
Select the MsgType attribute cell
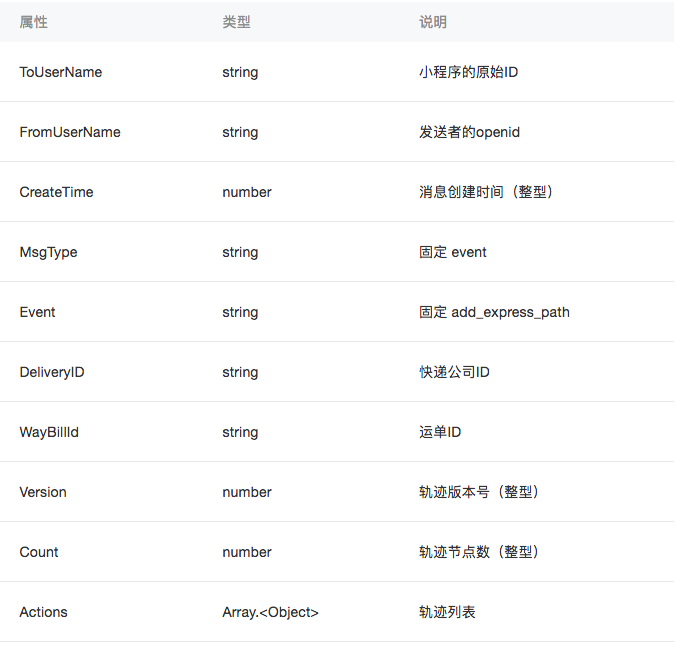pos(48,252)
